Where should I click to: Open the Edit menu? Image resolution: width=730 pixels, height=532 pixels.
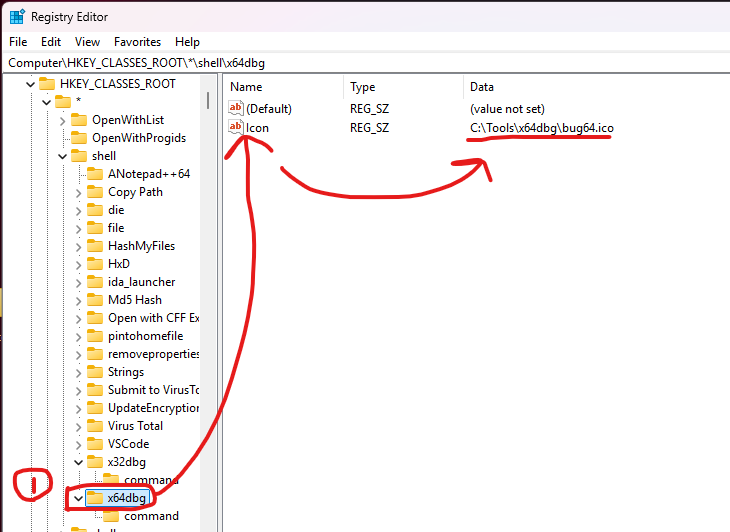point(51,42)
